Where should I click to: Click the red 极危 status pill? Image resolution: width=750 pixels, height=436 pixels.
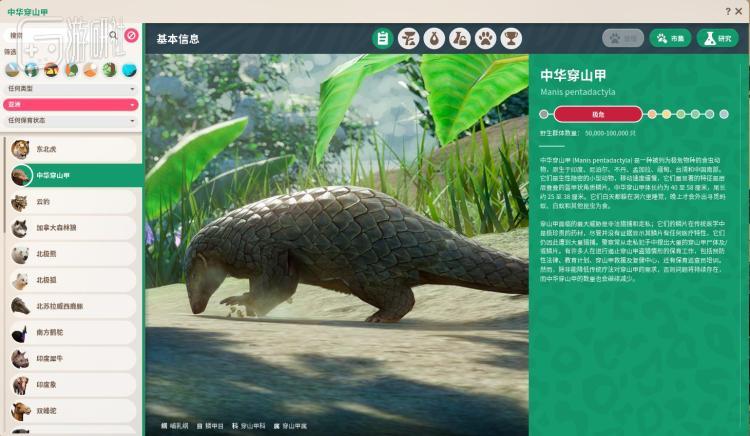click(x=598, y=114)
